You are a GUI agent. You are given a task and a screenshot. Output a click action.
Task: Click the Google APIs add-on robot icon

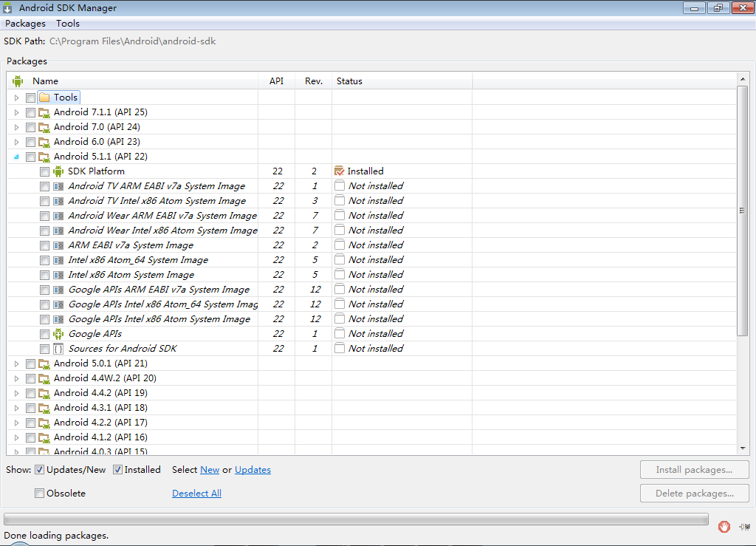58,334
